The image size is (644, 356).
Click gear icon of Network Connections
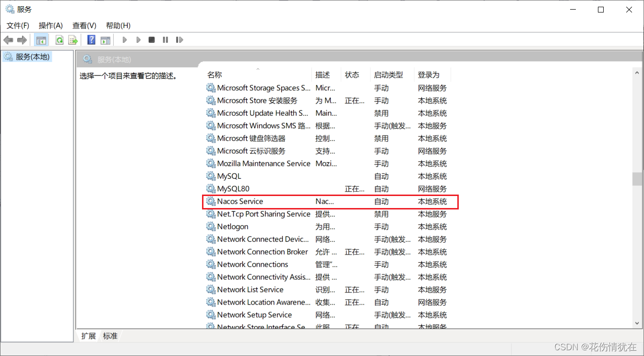tap(211, 264)
